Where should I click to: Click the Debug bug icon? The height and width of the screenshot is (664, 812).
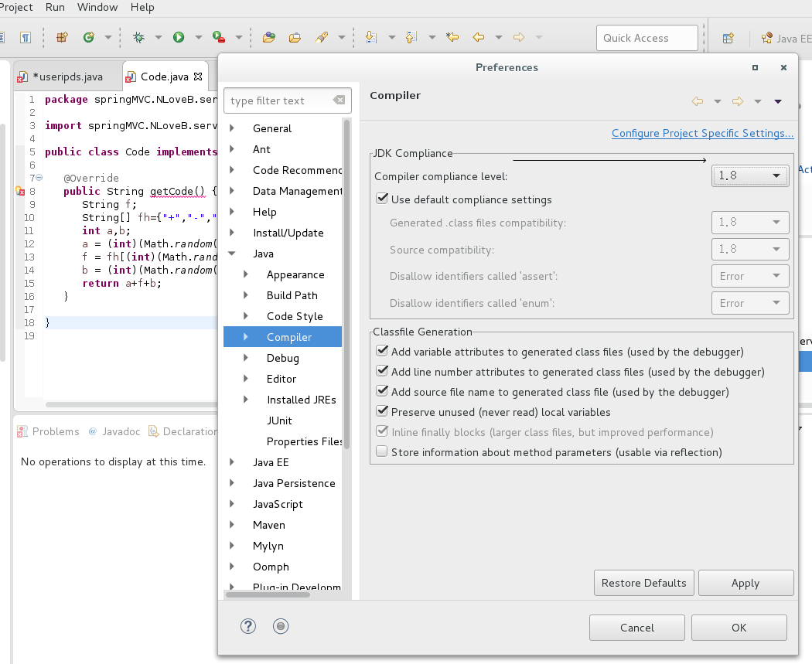coord(138,37)
